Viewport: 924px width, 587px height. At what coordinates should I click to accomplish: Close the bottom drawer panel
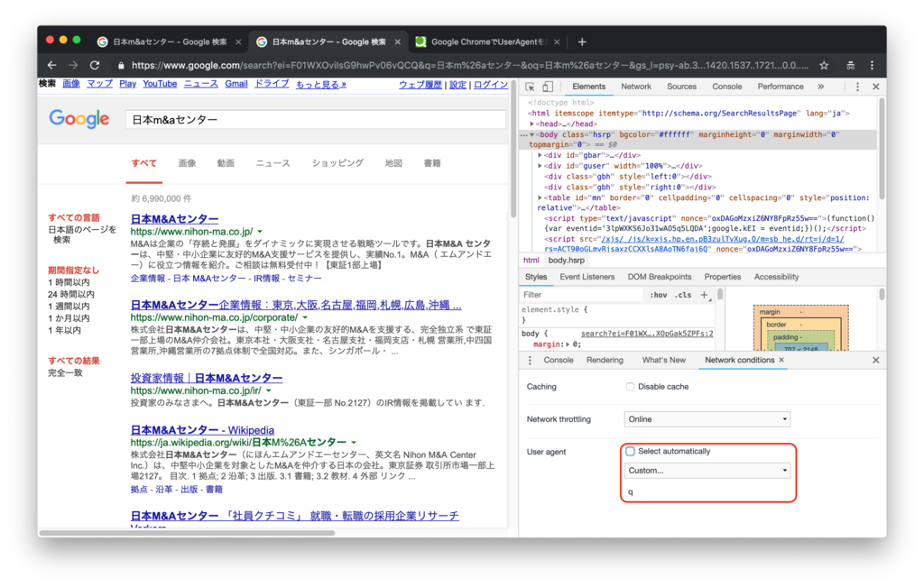point(875,361)
